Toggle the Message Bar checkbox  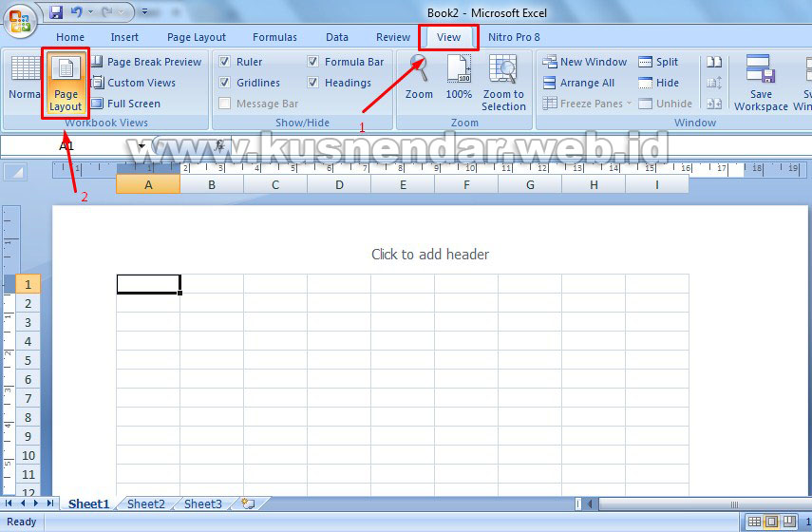[224, 104]
